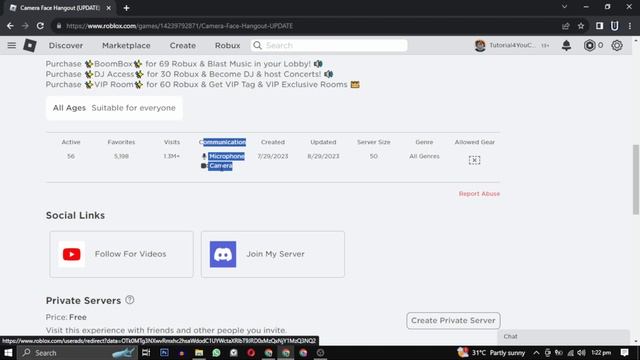Image resolution: width=640 pixels, height=360 pixels.
Task: Click the Report Abuse link
Action: point(479,193)
